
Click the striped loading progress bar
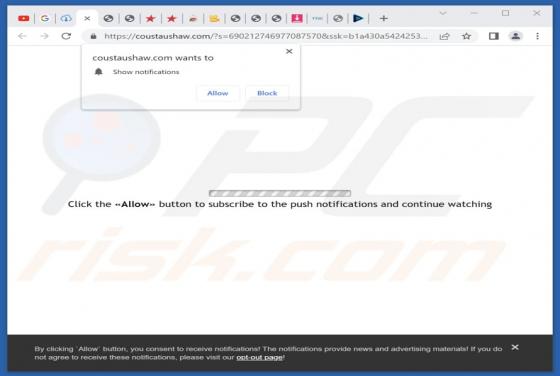click(x=280, y=193)
